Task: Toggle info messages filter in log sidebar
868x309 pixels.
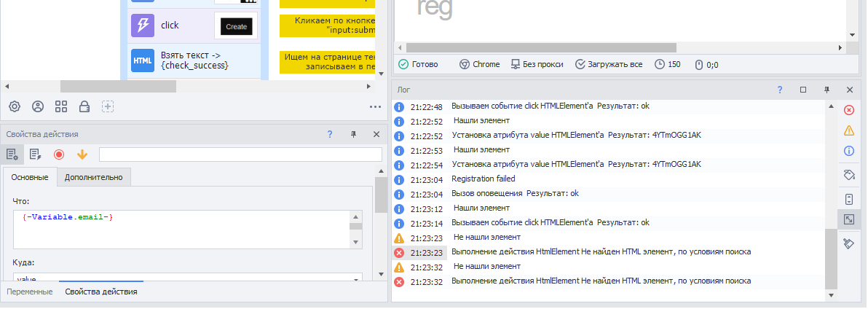Action: [x=848, y=151]
